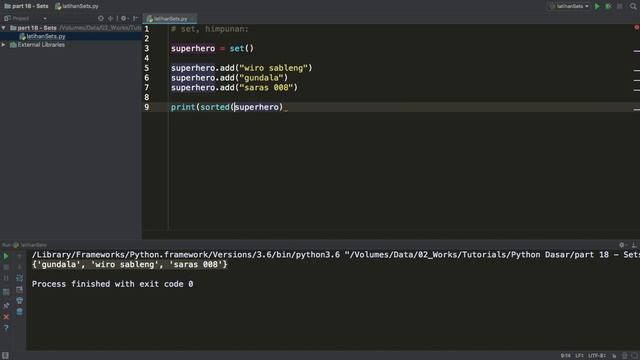
Task: Click in the code on 'sorted' in line 9
Action: click(x=215, y=107)
